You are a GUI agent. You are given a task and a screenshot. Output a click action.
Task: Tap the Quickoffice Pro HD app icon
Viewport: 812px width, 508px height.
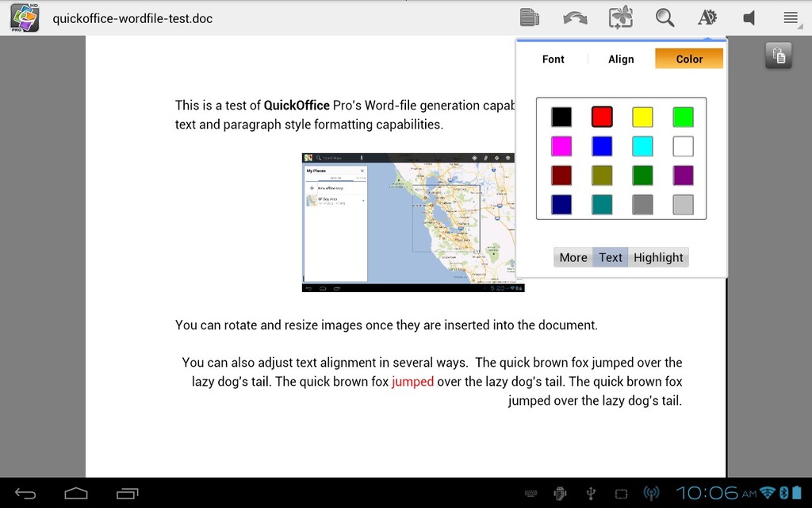click(x=25, y=17)
